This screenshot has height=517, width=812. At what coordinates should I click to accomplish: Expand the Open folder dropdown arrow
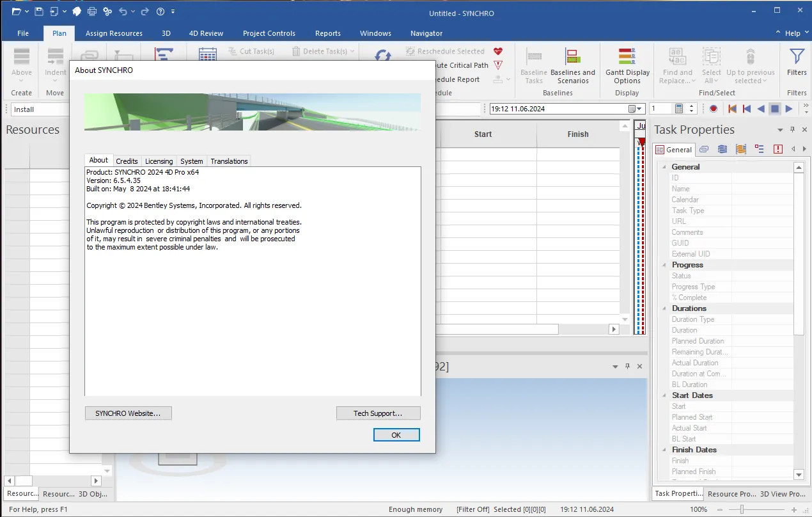pos(26,12)
